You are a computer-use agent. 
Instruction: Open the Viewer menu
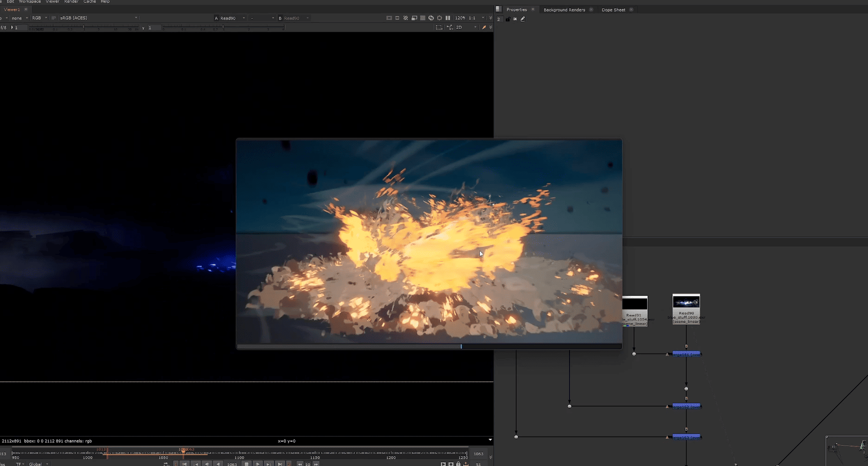tap(53, 2)
